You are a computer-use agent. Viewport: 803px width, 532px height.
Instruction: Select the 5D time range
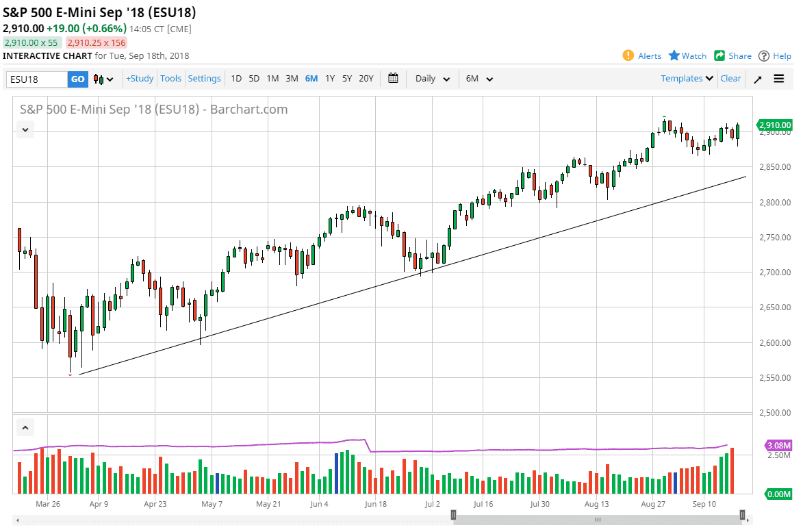click(x=253, y=79)
